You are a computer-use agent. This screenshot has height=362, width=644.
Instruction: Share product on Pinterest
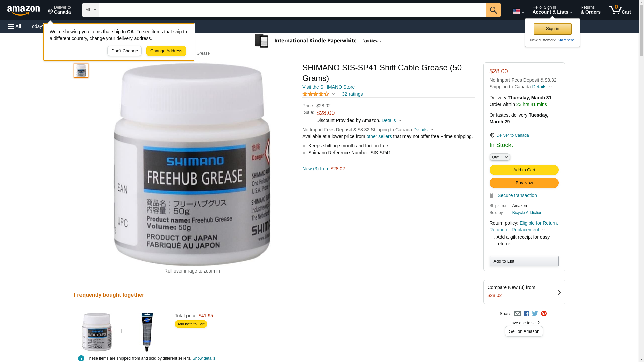pos(544,314)
